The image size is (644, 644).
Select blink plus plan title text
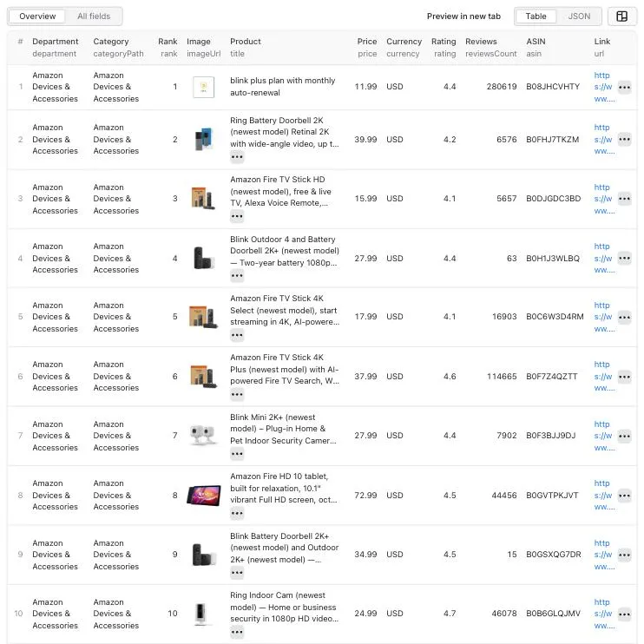click(x=283, y=87)
